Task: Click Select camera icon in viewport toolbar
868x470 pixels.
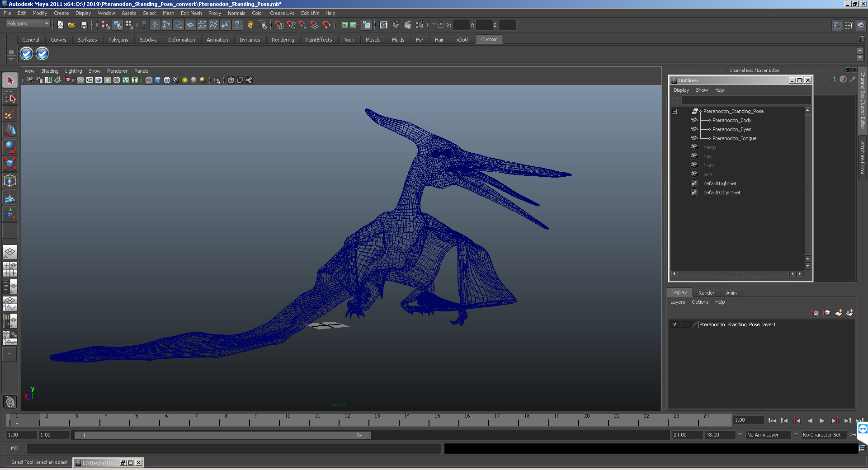Action: (x=30, y=80)
